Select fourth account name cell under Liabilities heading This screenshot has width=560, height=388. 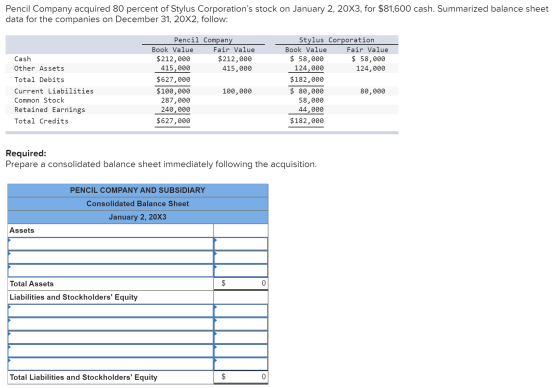tap(111, 350)
